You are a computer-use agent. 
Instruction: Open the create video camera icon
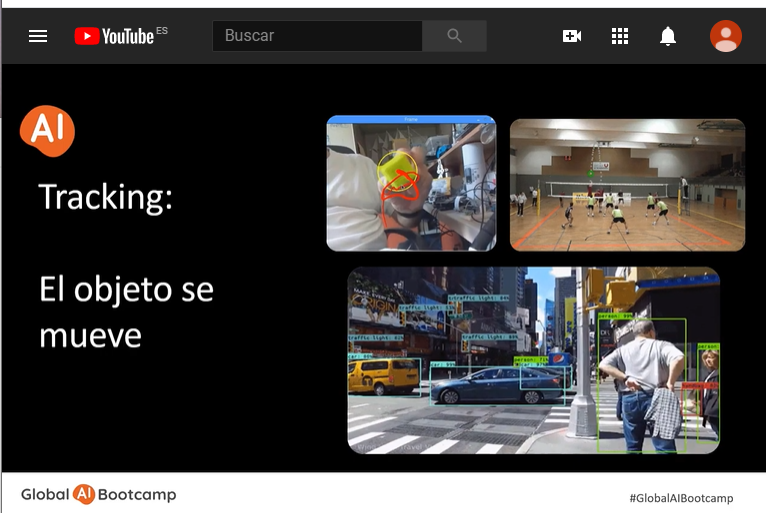pyautogui.click(x=572, y=36)
